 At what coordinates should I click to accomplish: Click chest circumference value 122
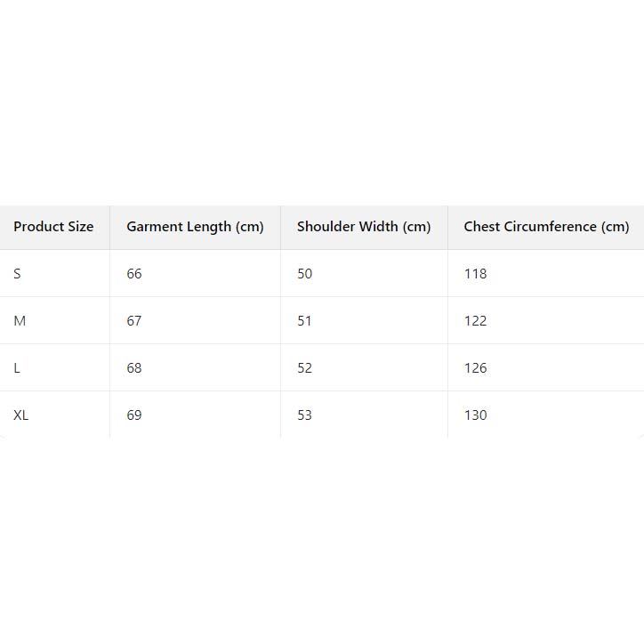(476, 321)
